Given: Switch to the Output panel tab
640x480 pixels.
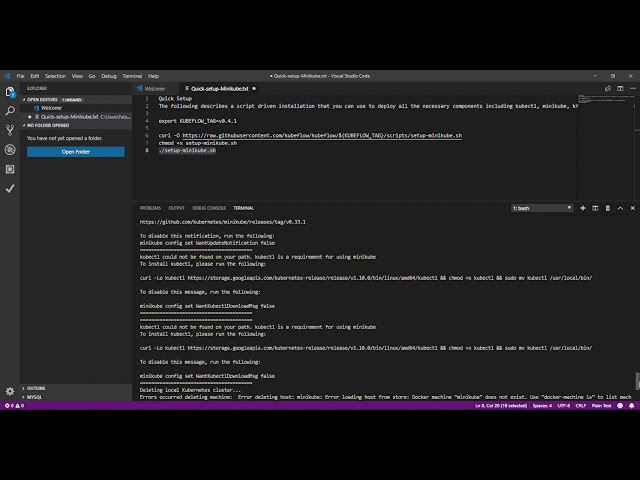Looking at the screenshot, I should point(176,208).
